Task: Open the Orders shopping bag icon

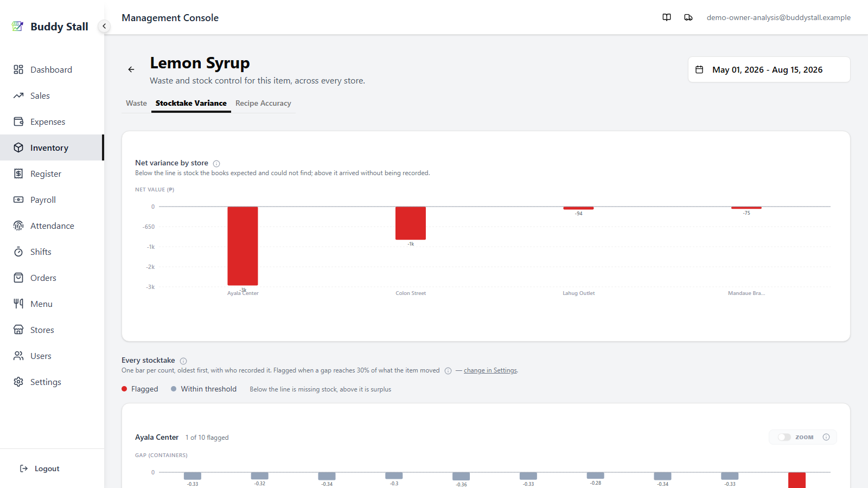Action: click(x=18, y=278)
